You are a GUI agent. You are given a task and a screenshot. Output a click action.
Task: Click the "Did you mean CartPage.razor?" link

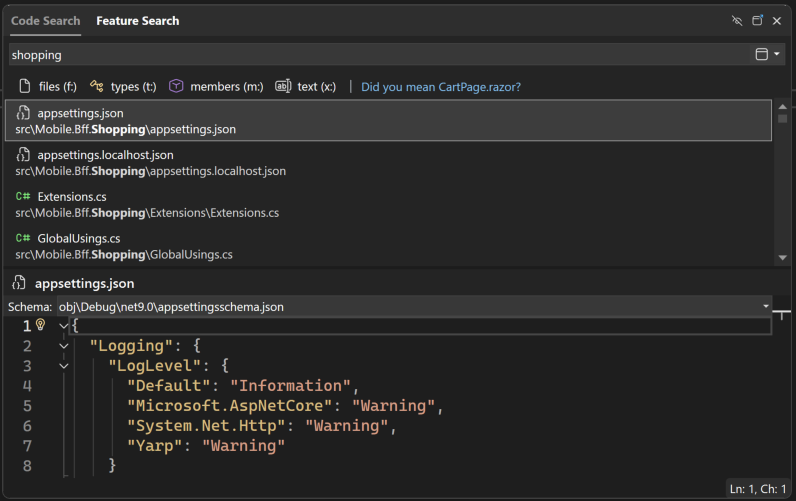[441, 87]
